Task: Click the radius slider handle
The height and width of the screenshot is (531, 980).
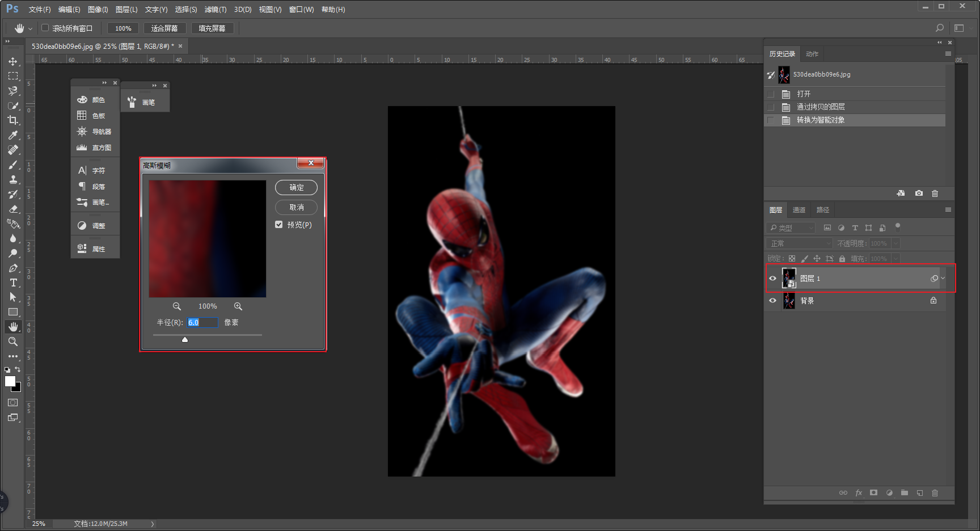Action: (185, 339)
